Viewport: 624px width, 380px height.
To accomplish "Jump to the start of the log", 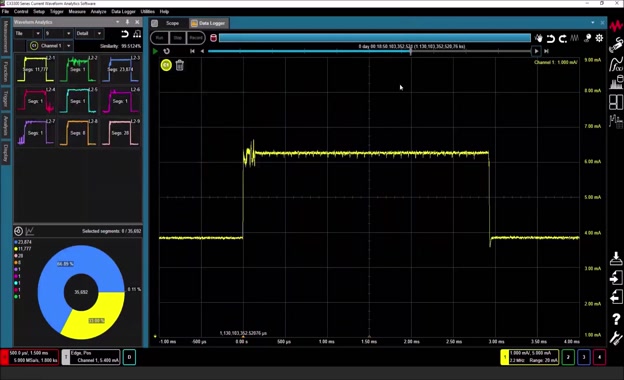I will (x=192, y=51).
